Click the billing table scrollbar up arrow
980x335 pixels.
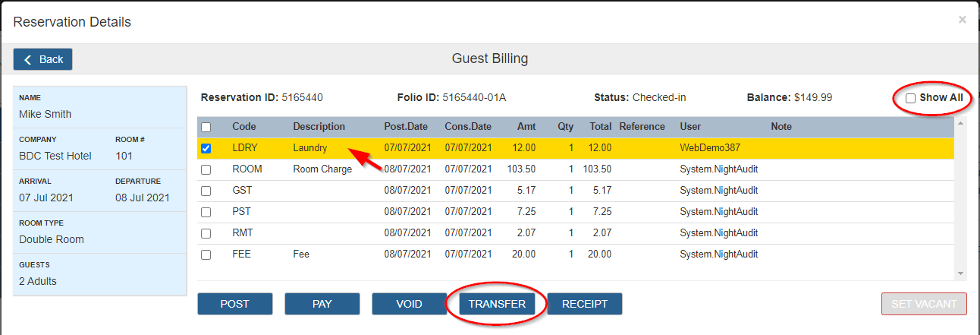[x=961, y=122]
